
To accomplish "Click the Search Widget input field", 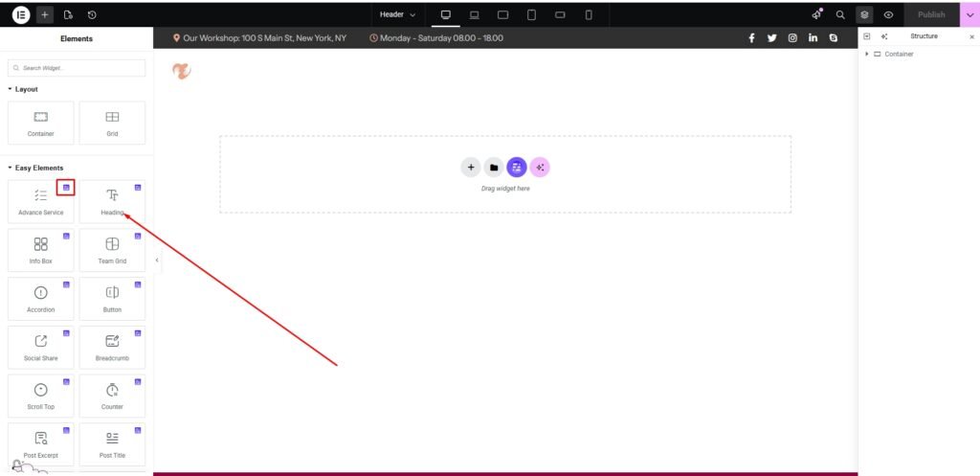I will click(77, 68).
